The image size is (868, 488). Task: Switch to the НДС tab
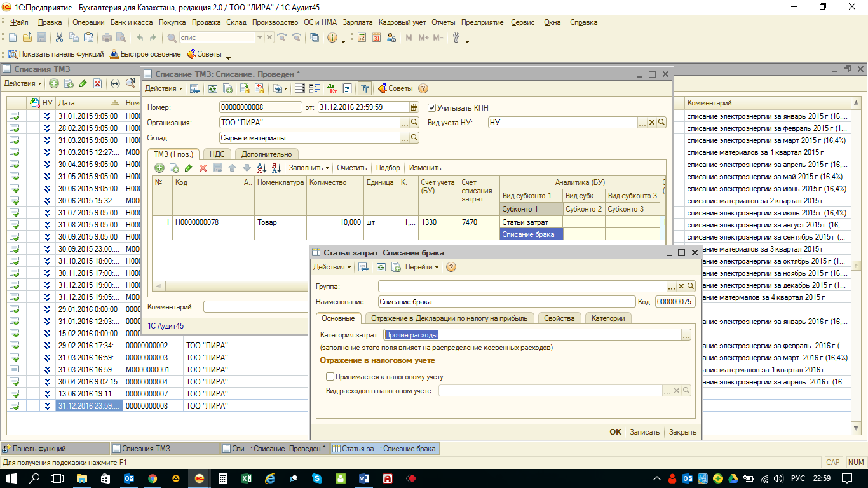pos(217,154)
